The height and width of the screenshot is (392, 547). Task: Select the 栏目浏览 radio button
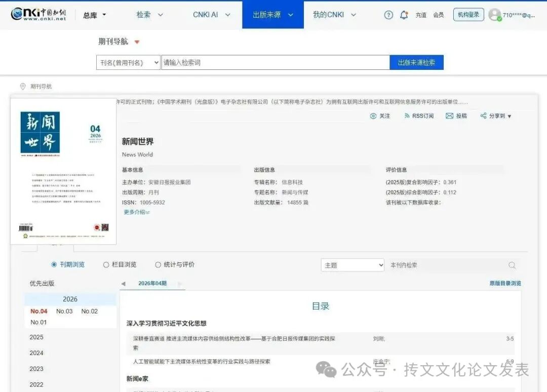point(106,265)
